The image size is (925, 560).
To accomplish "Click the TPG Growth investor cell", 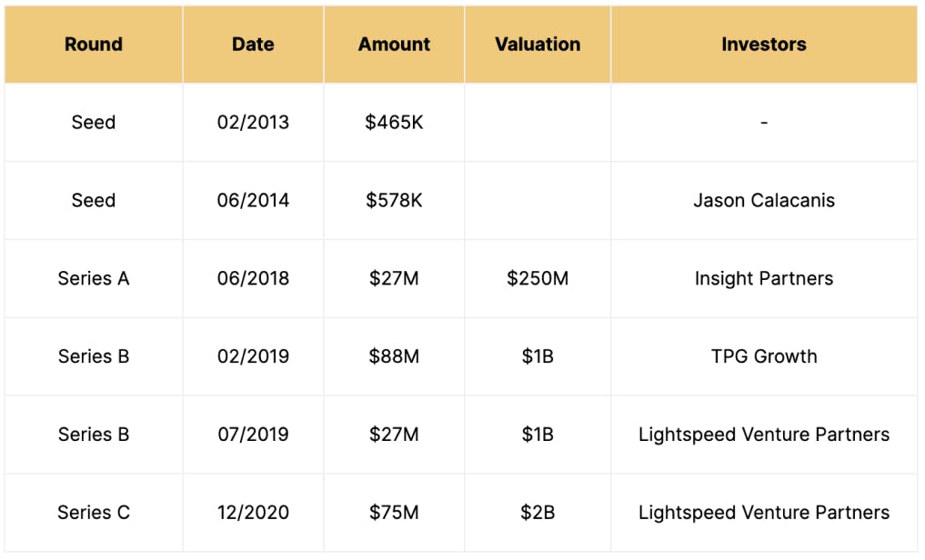I will coord(763,356).
